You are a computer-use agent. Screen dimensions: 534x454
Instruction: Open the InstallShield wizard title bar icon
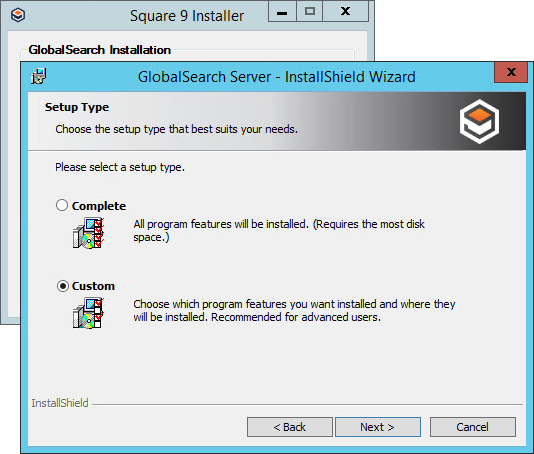(38, 76)
